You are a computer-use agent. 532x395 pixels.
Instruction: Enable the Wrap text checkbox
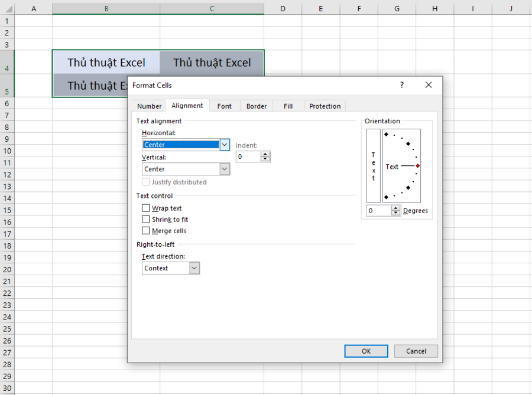145,208
